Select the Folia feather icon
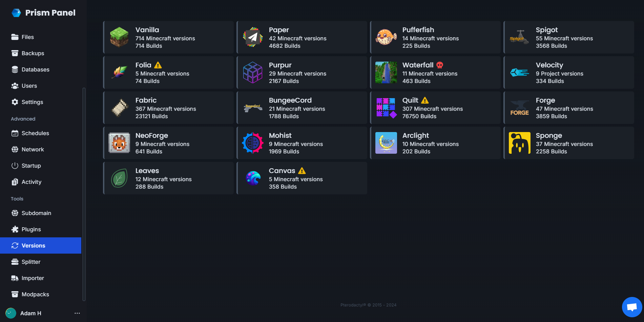The height and width of the screenshot is (322, 644). (x=119, y=72)
